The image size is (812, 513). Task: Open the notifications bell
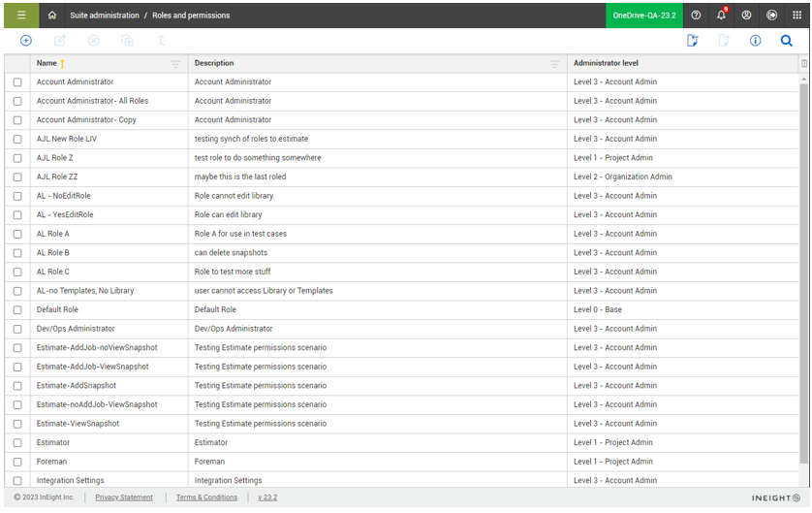coord(721,16)
